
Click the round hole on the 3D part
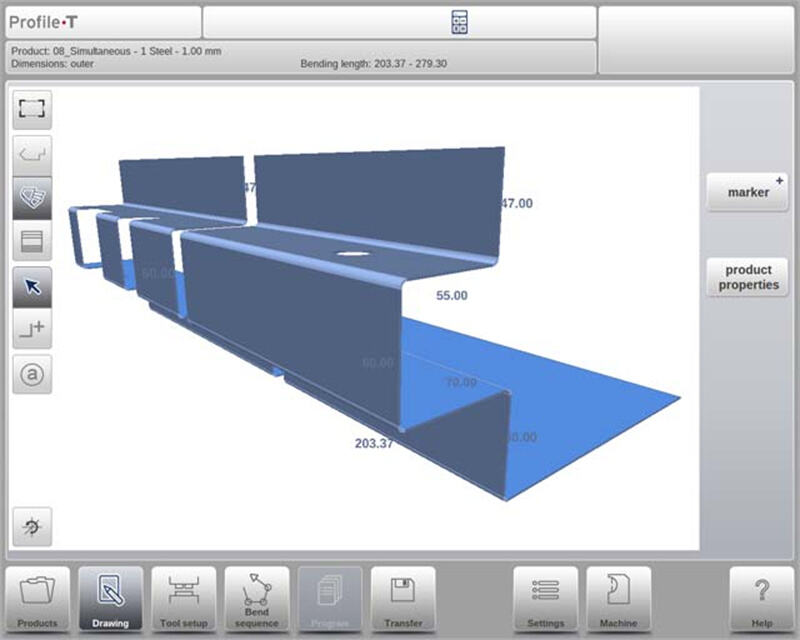pyautogui.click(x=350, y=255)
